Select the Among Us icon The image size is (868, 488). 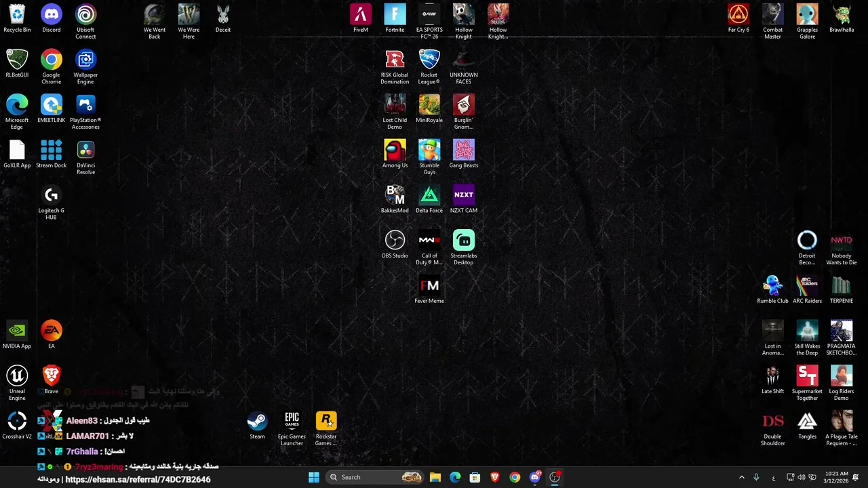[x=395, y=155]
